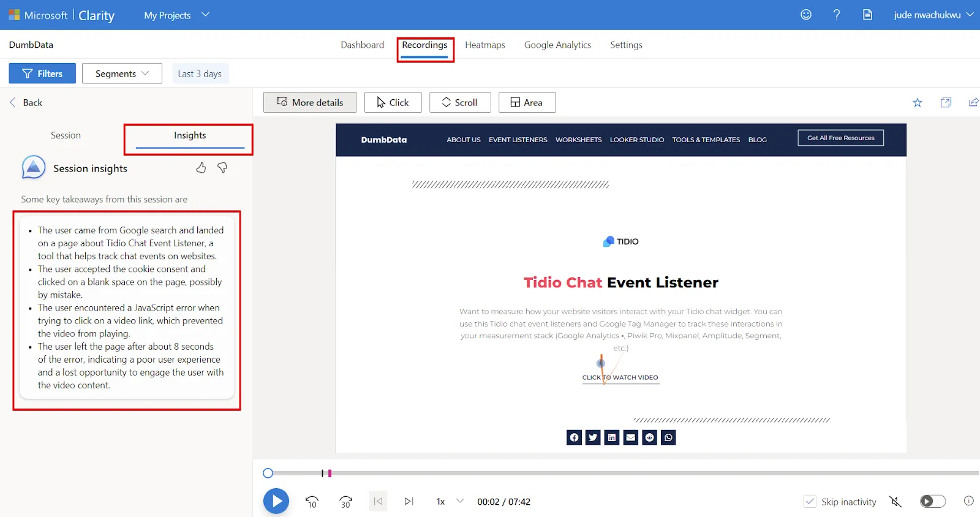This screenshot has width=980, height=517.
Task: Click the DumbData project name
Action: 31,45
